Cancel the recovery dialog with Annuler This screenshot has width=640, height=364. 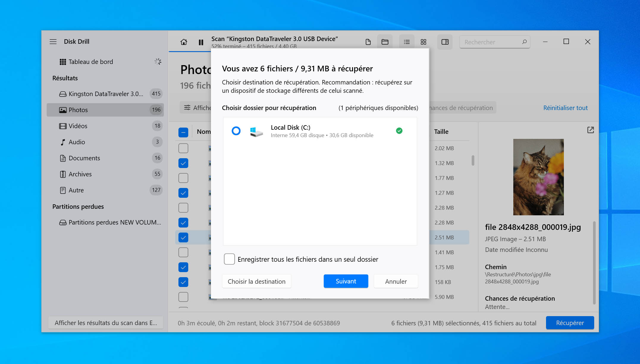[x=396, y=281]
